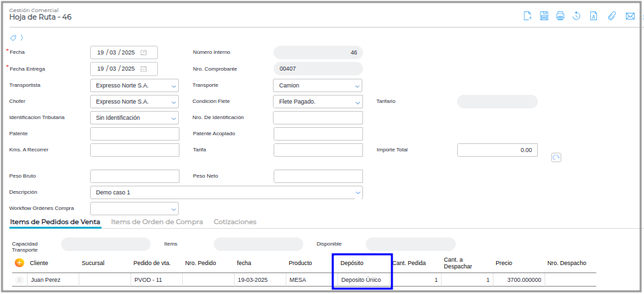Select the 19-03-2025 table cell
Viewport: 644px width, 294px height.
coord(260,280)
